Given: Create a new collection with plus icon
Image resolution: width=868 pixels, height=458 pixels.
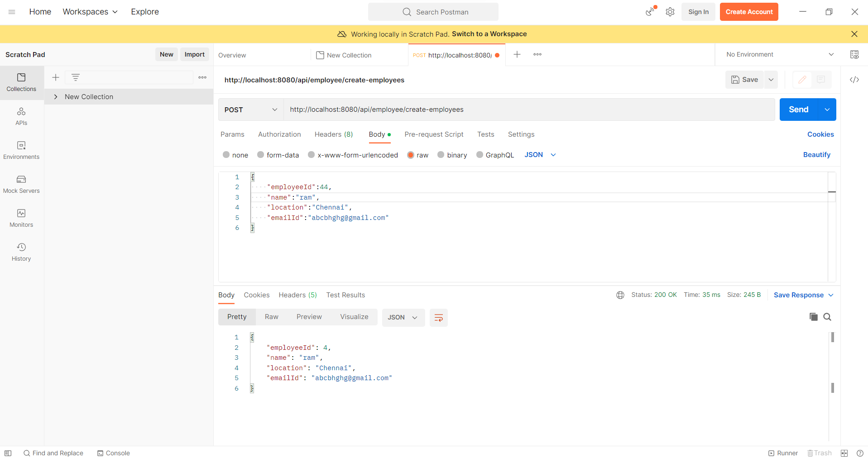Looking at the screenshot, I should click(56, 77).
